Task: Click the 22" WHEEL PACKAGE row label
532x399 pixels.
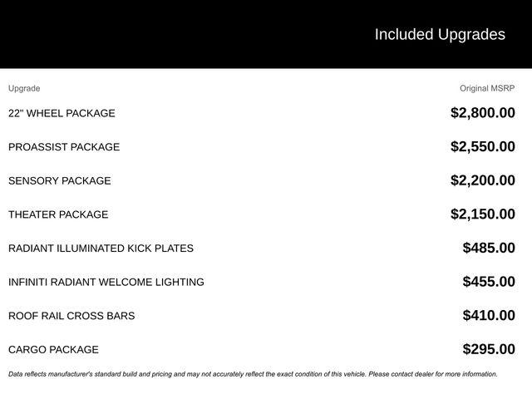Action: pos(62,113)
